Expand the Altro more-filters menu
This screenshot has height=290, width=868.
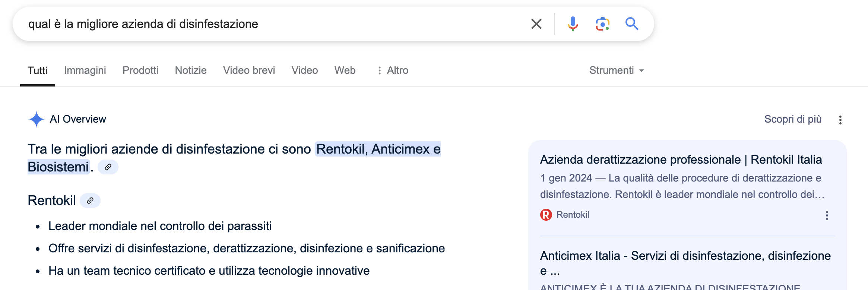coord(392,70)
